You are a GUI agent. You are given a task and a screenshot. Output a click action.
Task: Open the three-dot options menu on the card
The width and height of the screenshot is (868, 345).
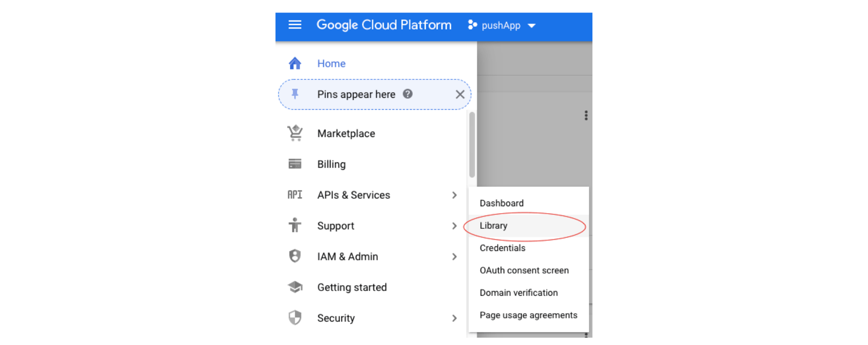coord(586,115)
